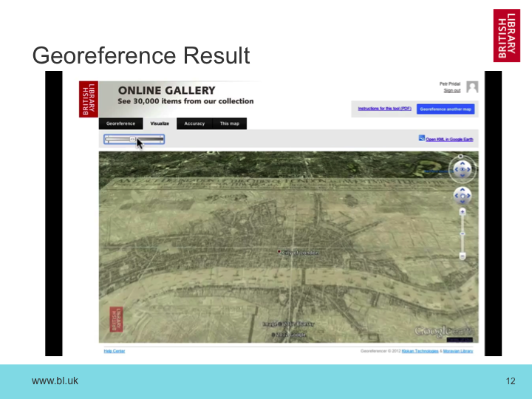Click the vertical zoom slider track

[x=463, y=233]
